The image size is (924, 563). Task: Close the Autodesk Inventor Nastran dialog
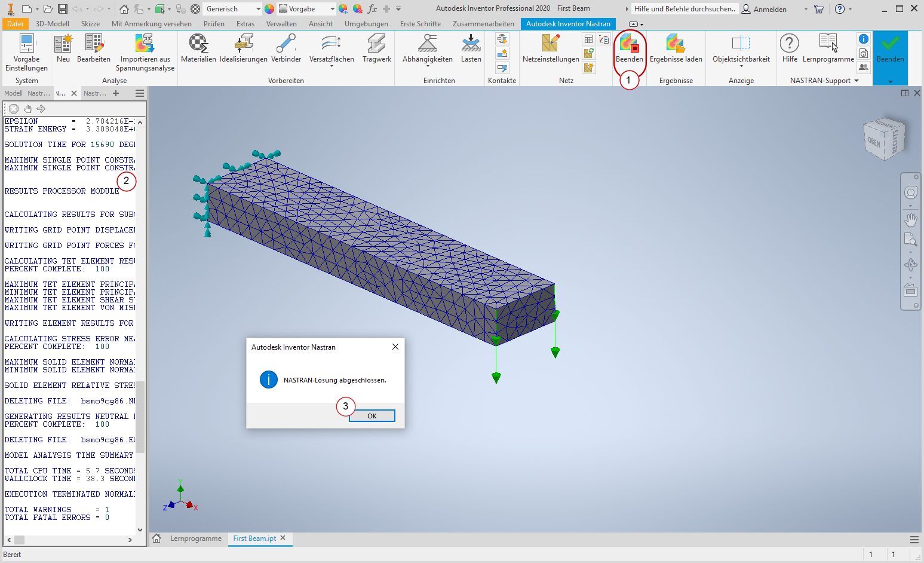point(395,347)
